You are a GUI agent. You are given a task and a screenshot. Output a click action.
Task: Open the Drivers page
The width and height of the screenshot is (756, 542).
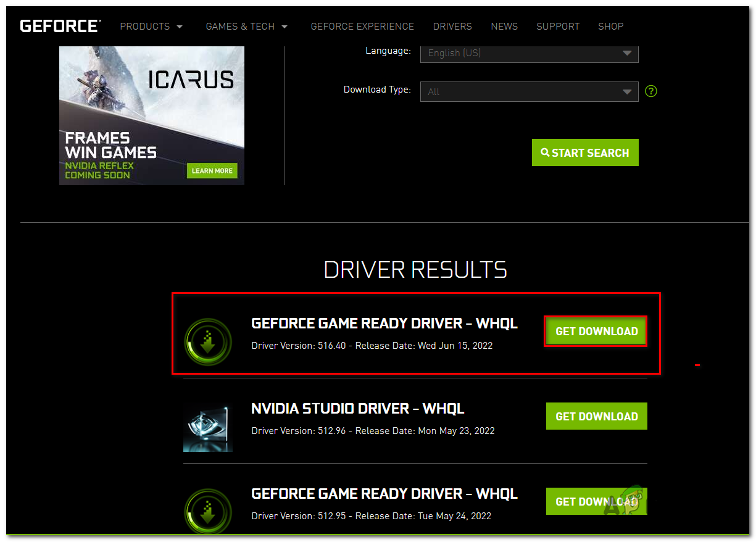coord(452,27)
